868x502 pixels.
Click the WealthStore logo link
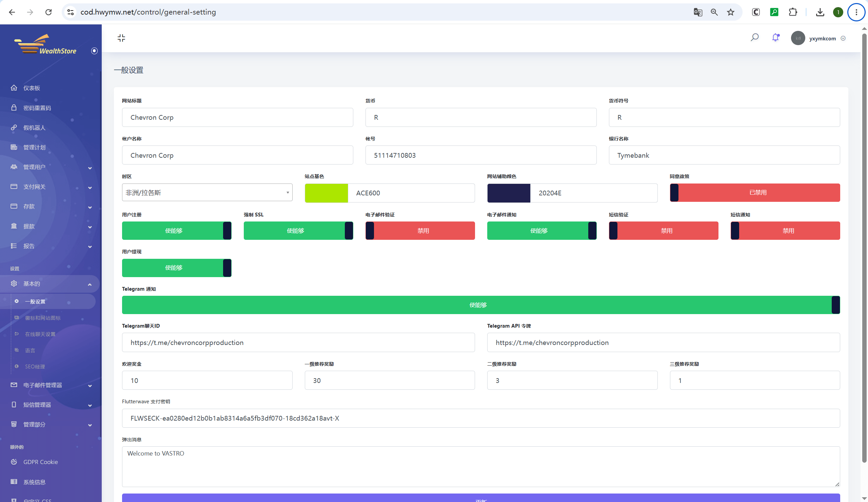click(45, 45)
